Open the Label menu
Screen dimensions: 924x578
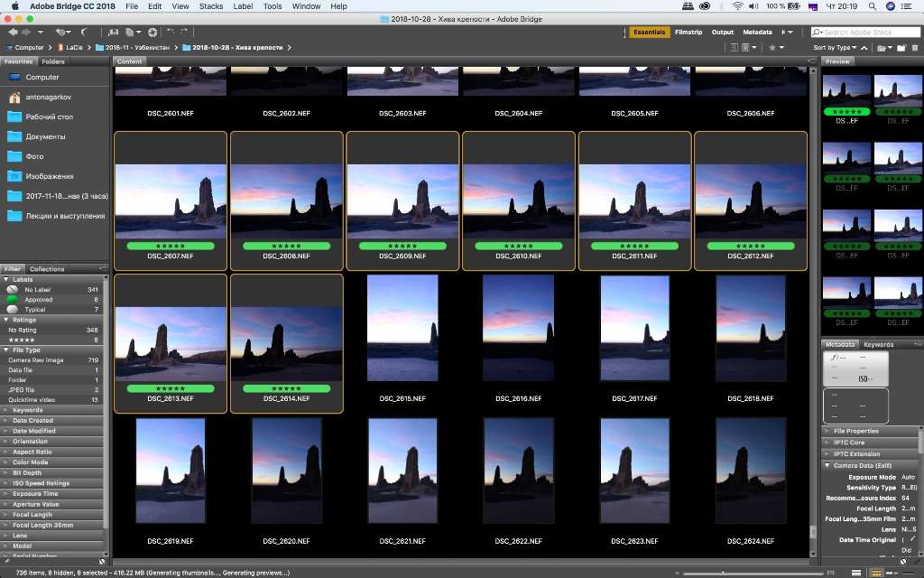click(x=243, y=6)
